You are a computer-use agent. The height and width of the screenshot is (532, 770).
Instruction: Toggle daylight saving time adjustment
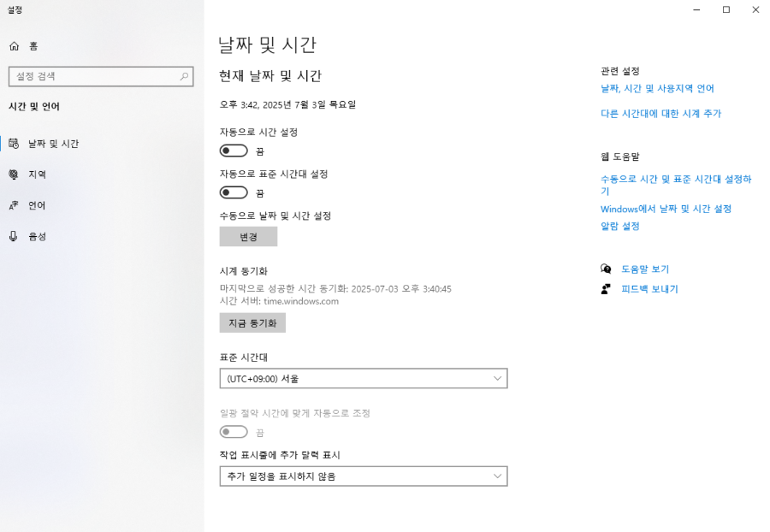(x=234, y=432)
